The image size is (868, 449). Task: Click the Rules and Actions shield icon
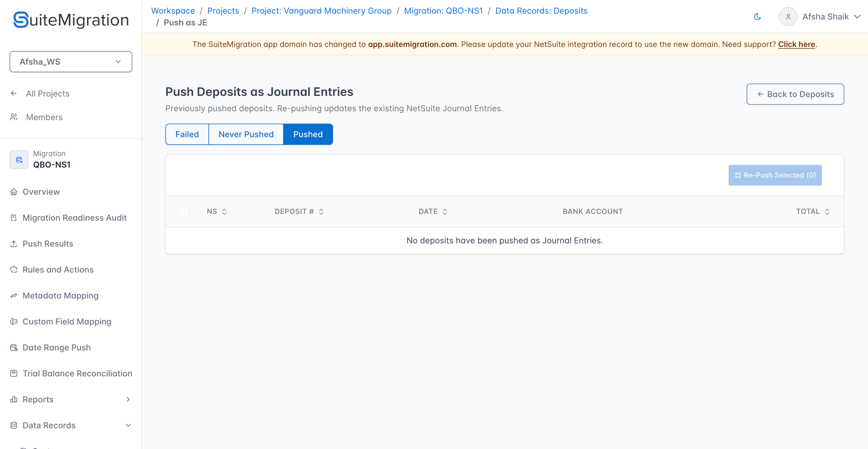click(x=14, y=270)
